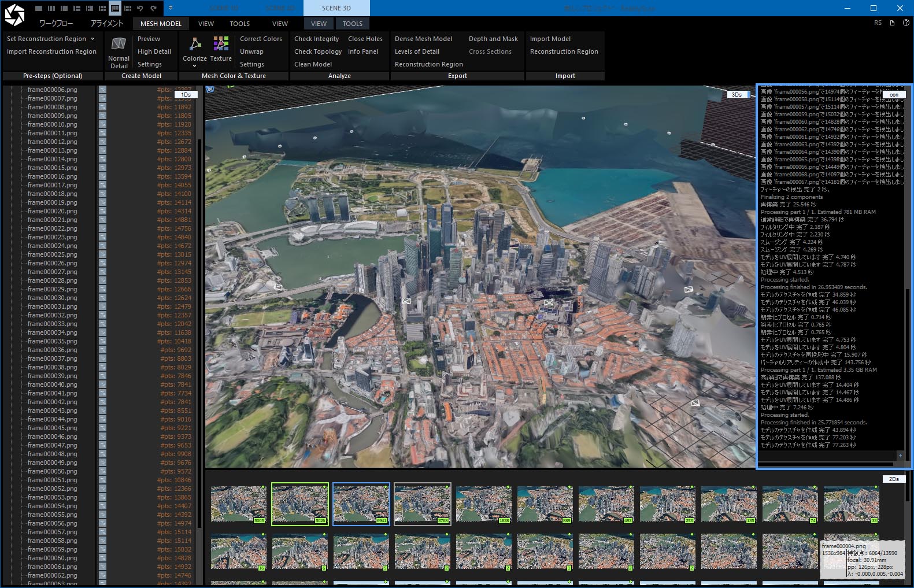Switch to the MESH MODEL ribbon tab
The height and width of the screenshot is (588, 914).
tap(161, 24)
